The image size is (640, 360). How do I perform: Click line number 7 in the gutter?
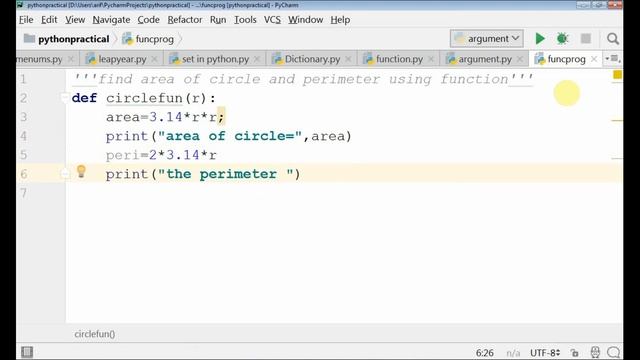point(23,193)
